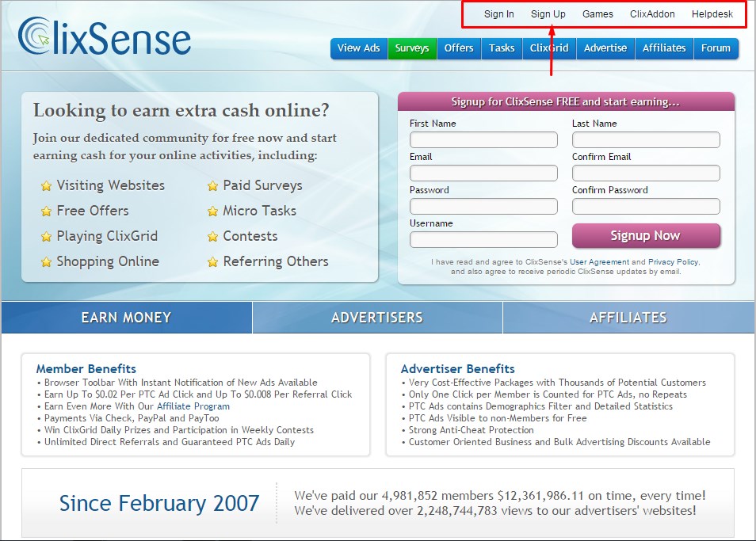The height and width of the screenshot is (541, 756).
Task: Click the 'Since February 2007' text
Action: tap(159, 503)
